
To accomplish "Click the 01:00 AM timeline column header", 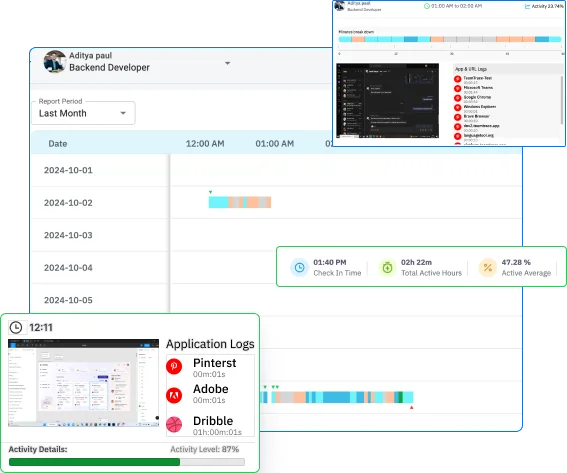I will [275, 144].
